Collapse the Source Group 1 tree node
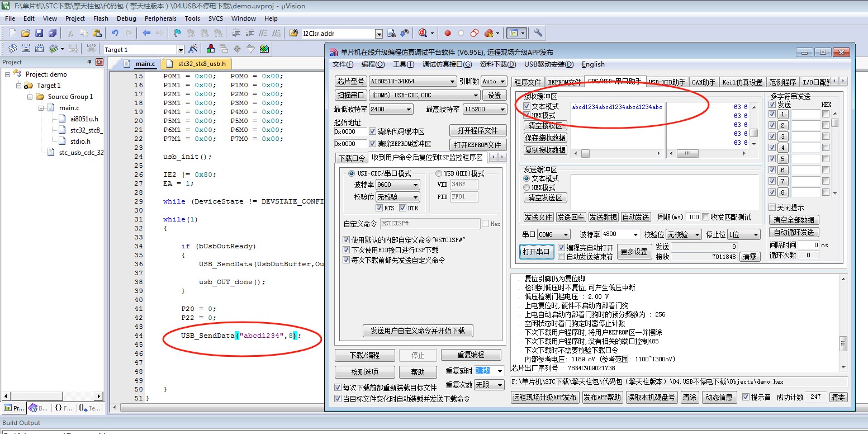This screenshot has width=868, height=434. click(x=30, y=96)
